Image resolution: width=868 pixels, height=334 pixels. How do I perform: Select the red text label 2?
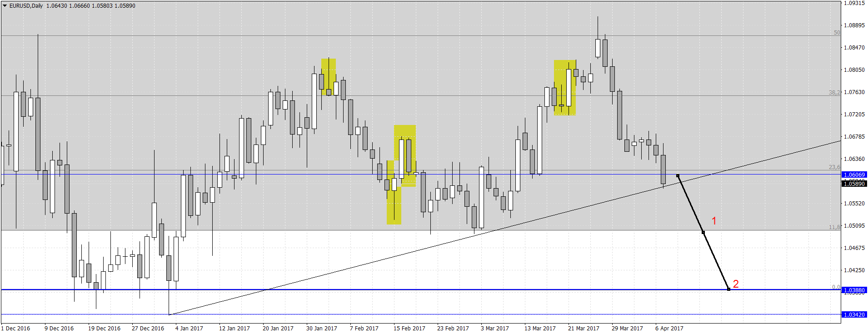[x=736, y=284]
